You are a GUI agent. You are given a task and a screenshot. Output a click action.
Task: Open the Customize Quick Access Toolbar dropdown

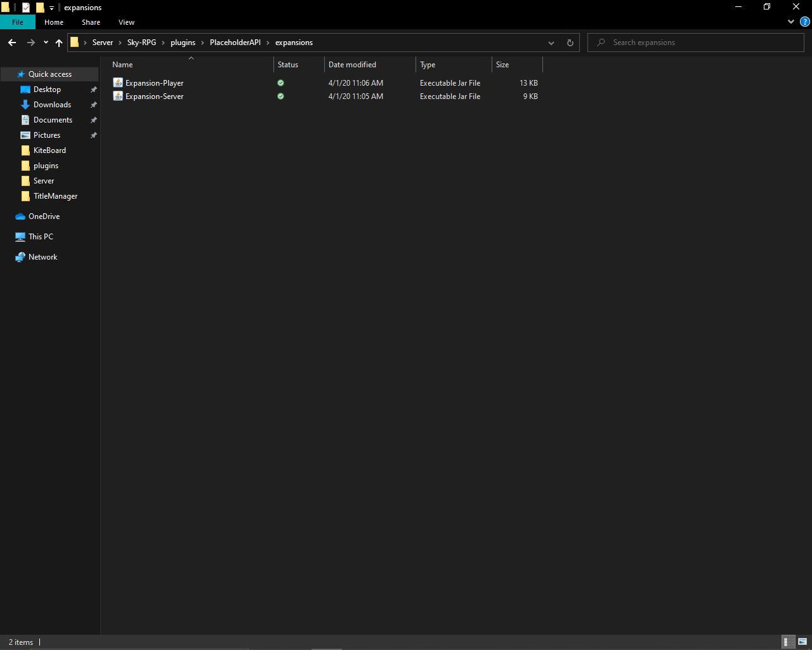click(52, 8)
